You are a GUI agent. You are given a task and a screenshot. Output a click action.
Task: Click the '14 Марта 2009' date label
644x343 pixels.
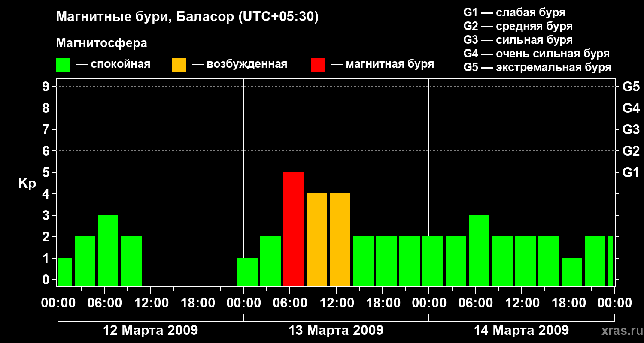click(522, 331)
